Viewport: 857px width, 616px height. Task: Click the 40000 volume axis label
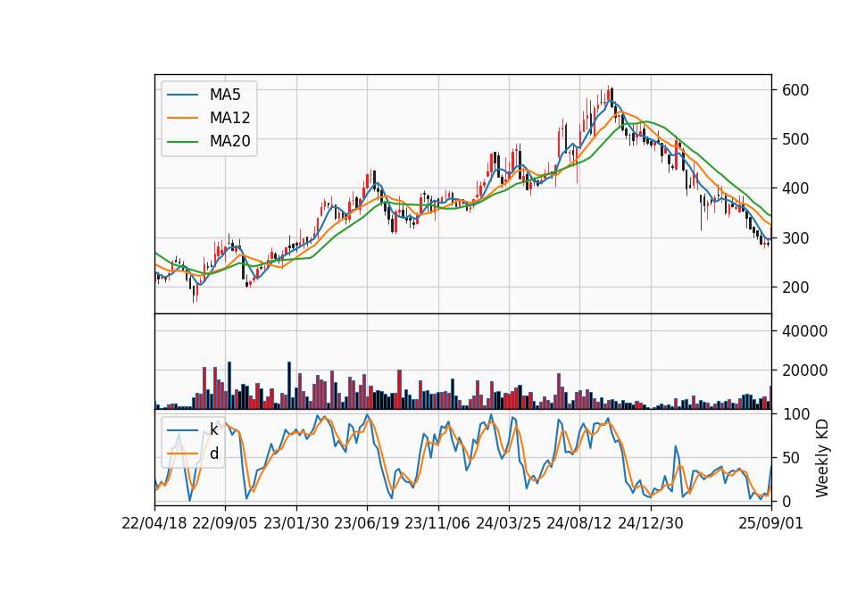pos(804,331)
